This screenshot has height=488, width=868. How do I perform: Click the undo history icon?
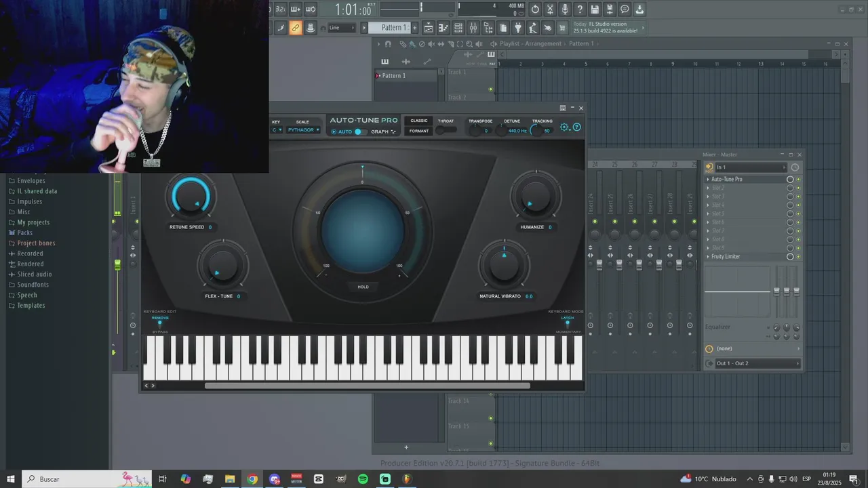click(535, 9)
